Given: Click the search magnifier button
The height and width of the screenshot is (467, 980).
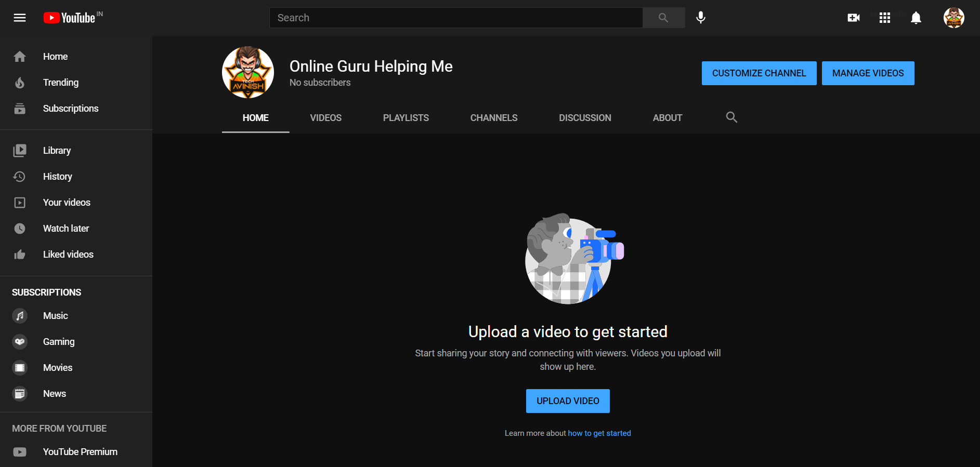Looking at the screenshot, I should pyautogui.click(x=663, y=18).
